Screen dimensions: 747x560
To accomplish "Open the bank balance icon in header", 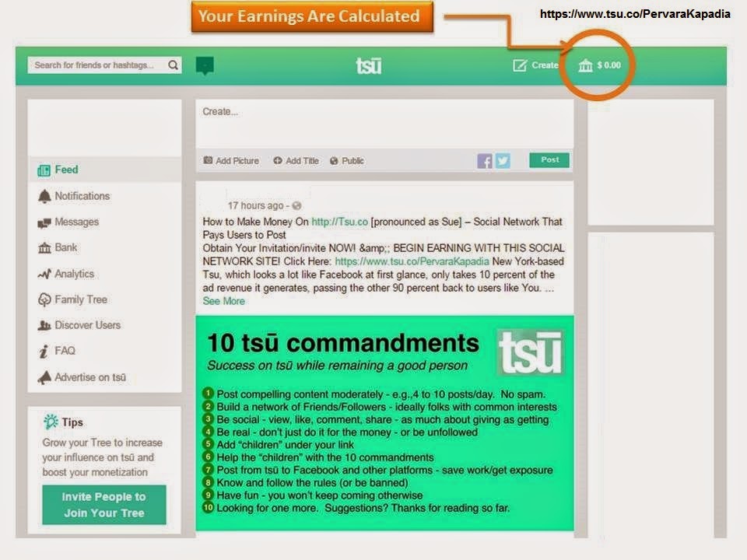I will click(585, 65).
